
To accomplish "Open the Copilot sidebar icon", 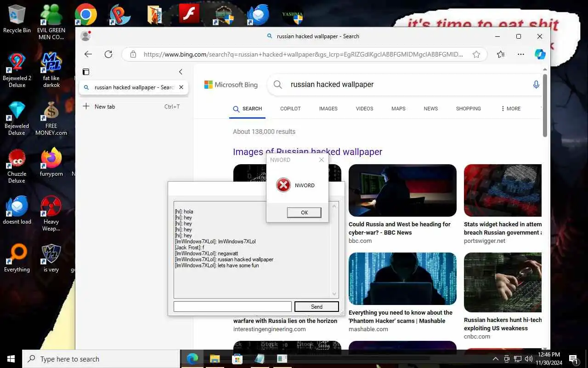I will click(540, 54).
